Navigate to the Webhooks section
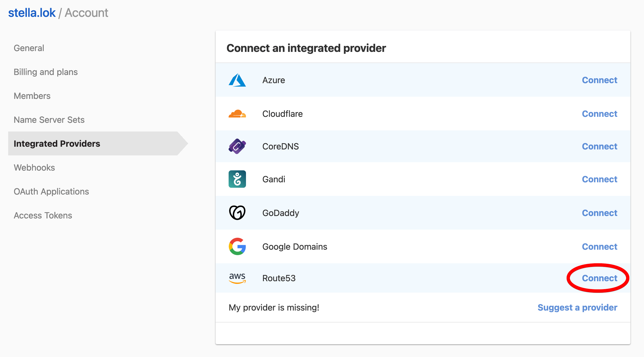This screenshot has width=644, height=357. pos(34,167)
